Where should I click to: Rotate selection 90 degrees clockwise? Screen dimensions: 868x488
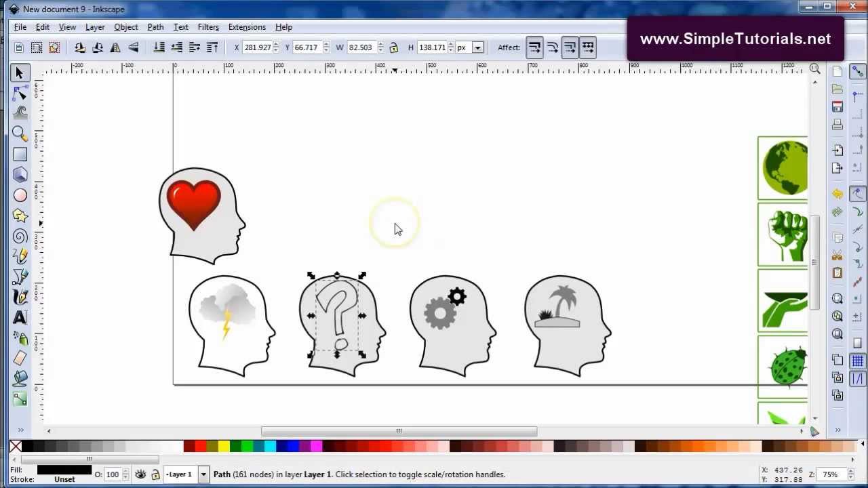[99, 47]
